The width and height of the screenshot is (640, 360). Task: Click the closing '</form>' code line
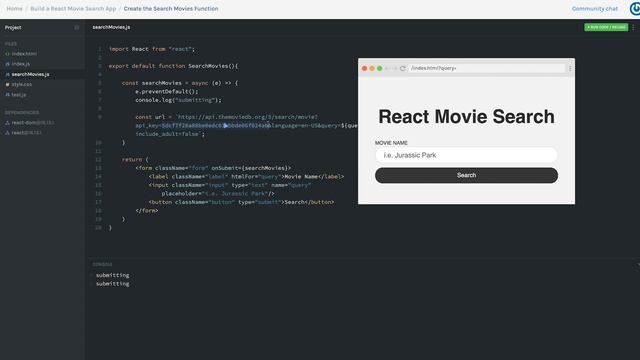tap(147, 211)
